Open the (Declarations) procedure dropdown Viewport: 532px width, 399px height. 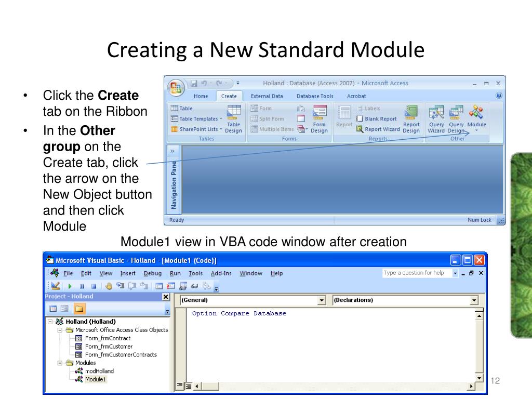[x=474, y=300]
